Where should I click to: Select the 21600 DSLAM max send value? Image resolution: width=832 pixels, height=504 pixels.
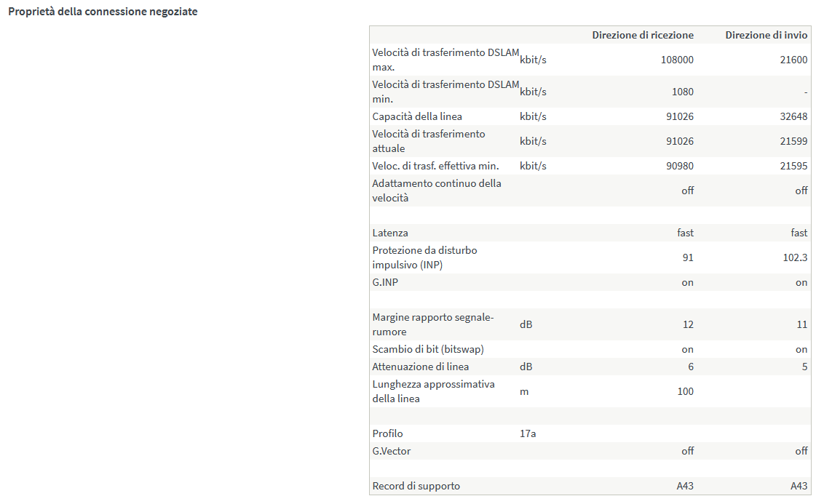(x=793, y=60)
